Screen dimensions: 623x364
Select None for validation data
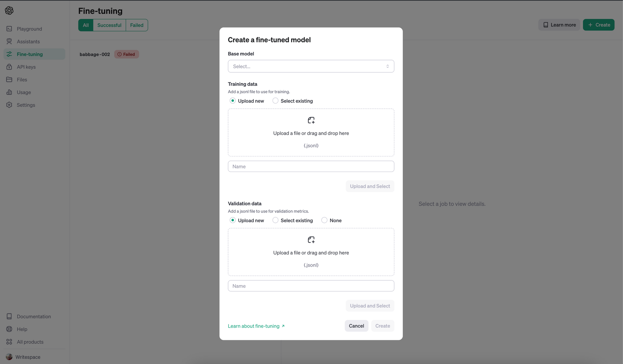click(x=324, y=220)
